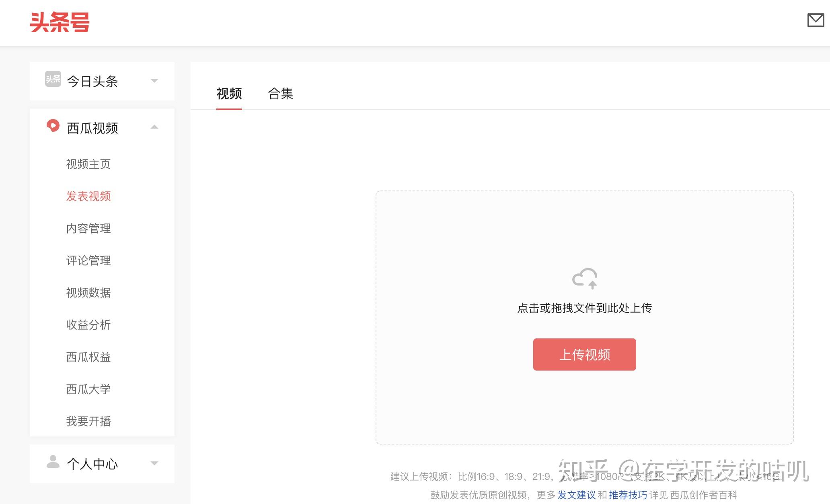Click the 今日头条 gray badge icon
Image resolution: width=830 pixels, height=504 pixels.
point(53,79)
